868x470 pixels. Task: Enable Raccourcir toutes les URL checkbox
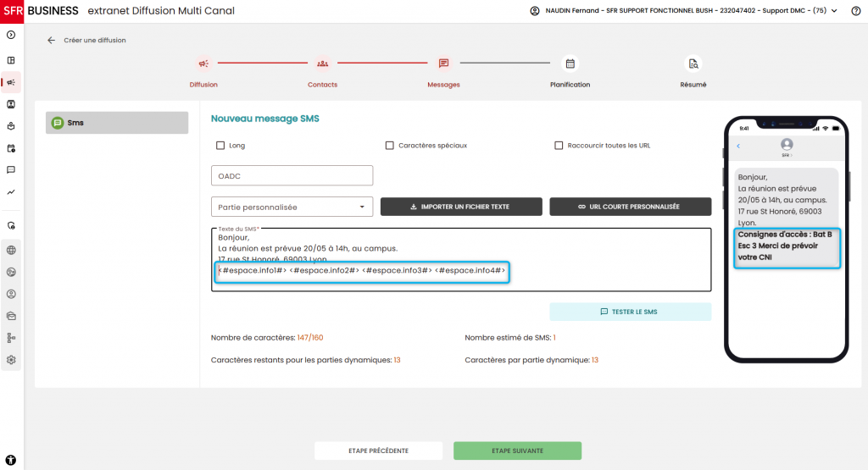coord(559,146)
